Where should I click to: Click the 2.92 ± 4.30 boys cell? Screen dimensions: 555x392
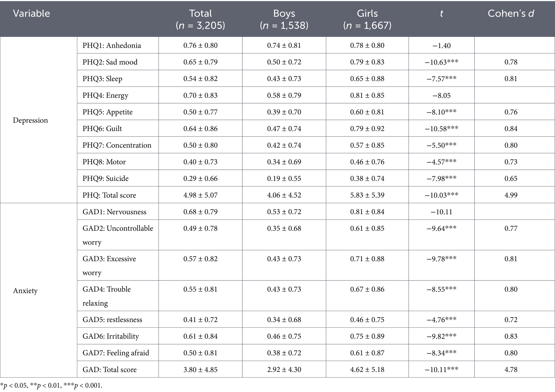pos(284,369)
